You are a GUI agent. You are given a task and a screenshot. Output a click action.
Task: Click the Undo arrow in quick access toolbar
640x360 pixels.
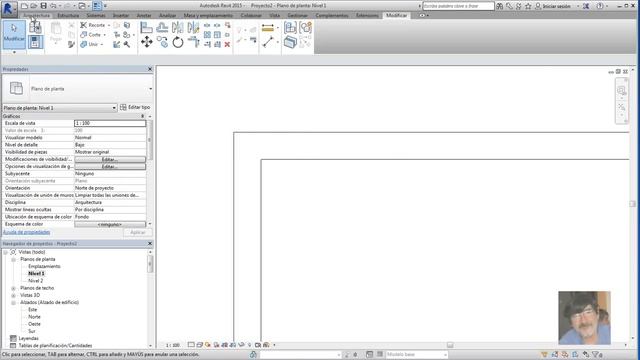[53, 6]
